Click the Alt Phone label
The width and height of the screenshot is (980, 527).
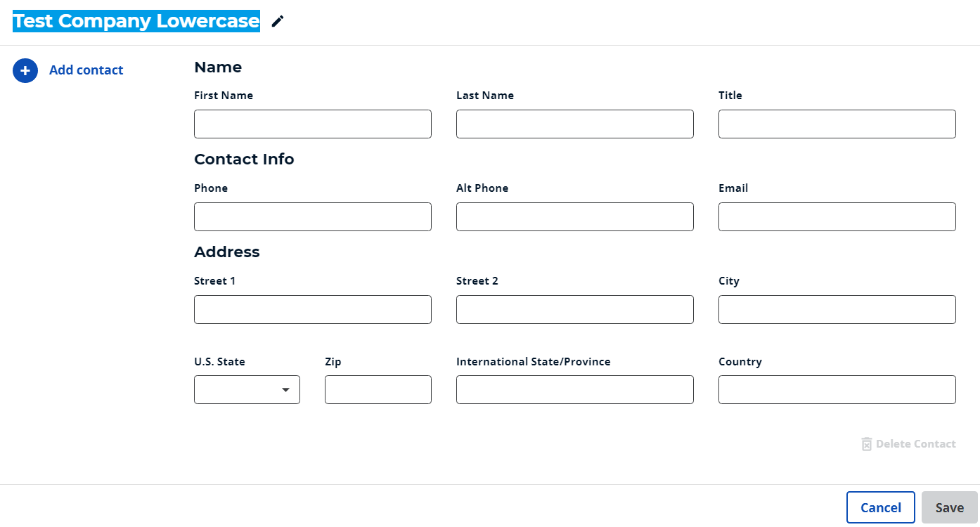point(482,188)
